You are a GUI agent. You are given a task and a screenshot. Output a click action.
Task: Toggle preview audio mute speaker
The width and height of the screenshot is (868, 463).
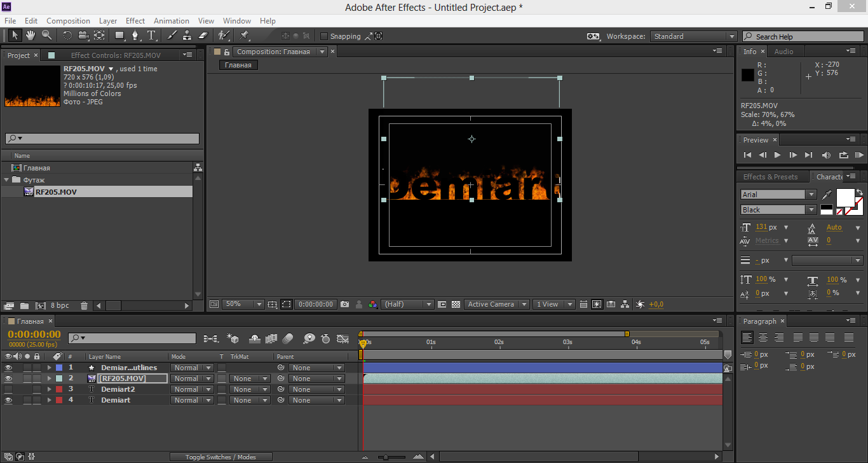click(826, 155)
